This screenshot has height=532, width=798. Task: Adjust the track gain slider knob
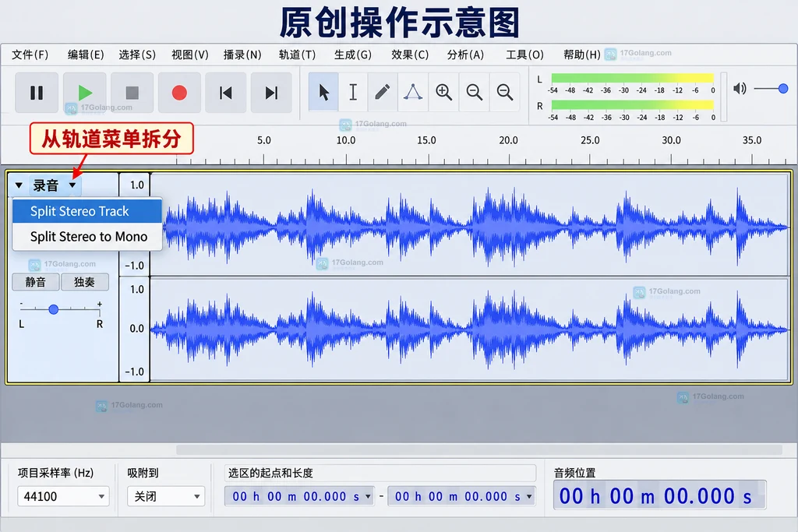click(54, 308)
